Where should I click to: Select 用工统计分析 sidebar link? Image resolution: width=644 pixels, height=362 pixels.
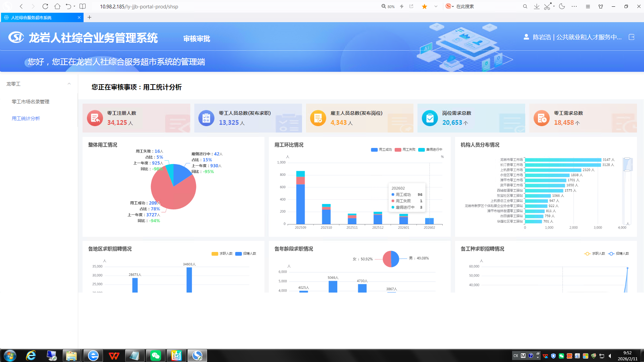26,118
